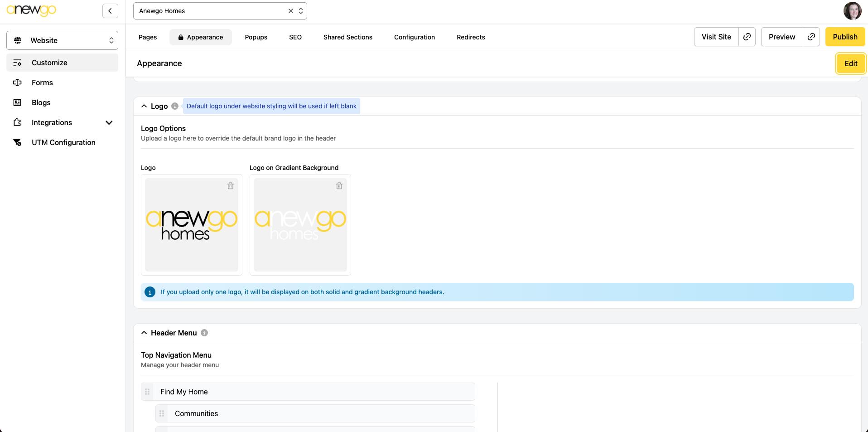
Task: Open the Anewgo Homes site selector
Action: pyautogui.click(x=301, y=11)
